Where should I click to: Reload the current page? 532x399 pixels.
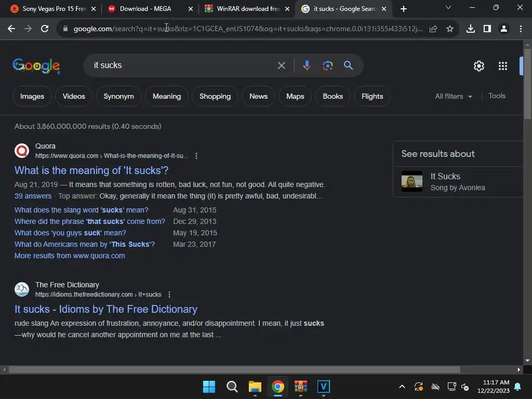pos(45,29)
